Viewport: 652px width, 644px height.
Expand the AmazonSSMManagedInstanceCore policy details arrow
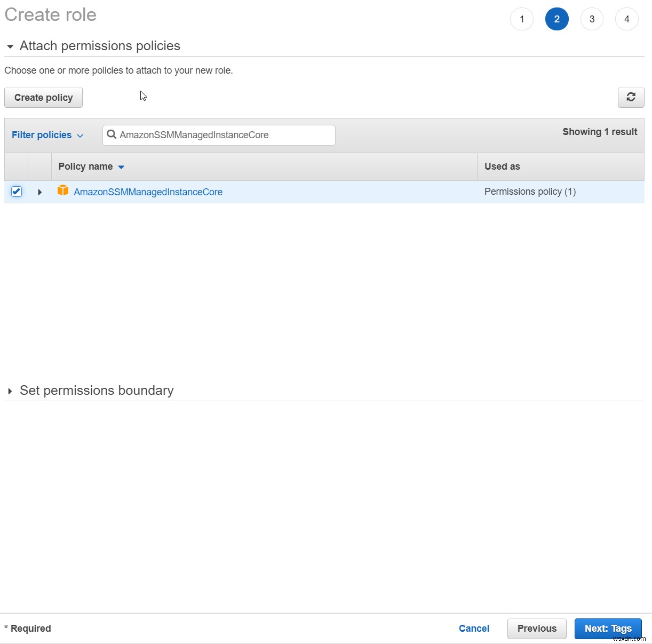point(39,192)
